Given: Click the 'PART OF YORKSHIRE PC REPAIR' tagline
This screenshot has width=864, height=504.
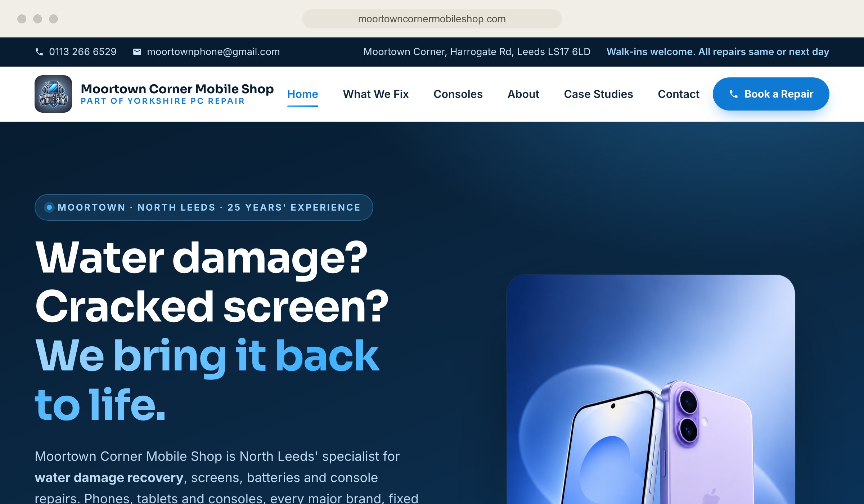Looking at the screenshot, I should point(163,101).
